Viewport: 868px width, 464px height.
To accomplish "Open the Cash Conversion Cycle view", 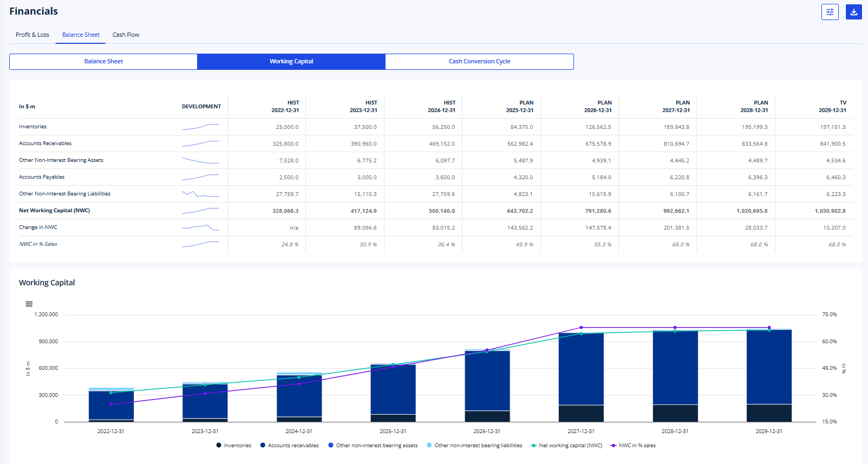I will point(479,61).
